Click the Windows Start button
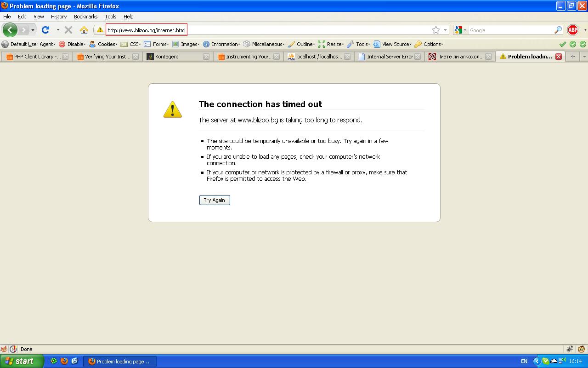 [22, 361]
